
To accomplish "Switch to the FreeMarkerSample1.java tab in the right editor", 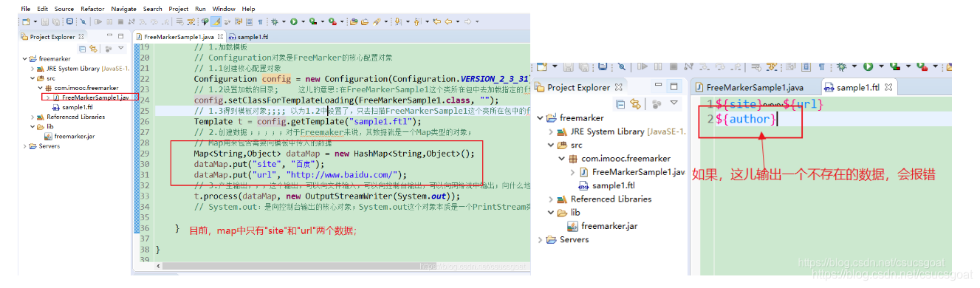I will (x=754, y=87).
